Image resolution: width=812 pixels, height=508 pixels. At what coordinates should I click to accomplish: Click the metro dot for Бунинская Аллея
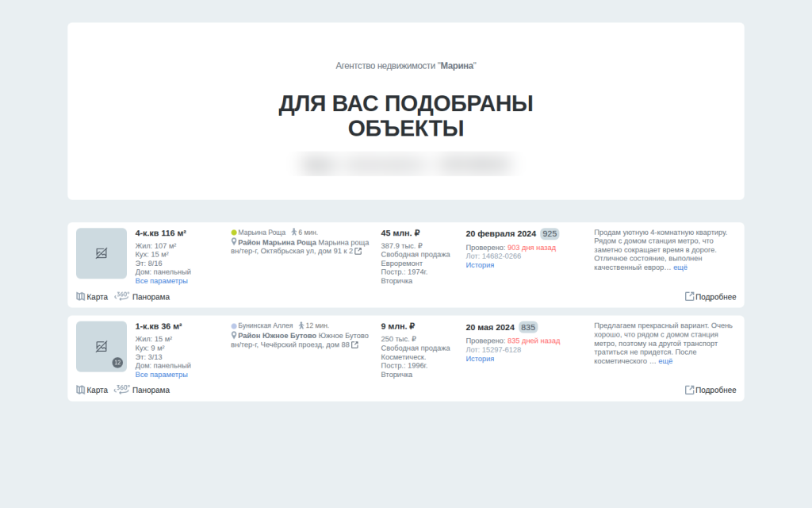coord(234,326)
